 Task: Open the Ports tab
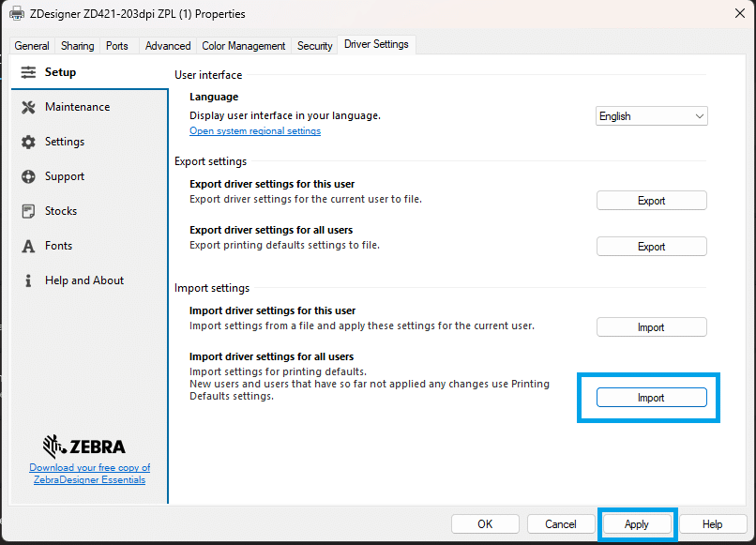(117, 46)
